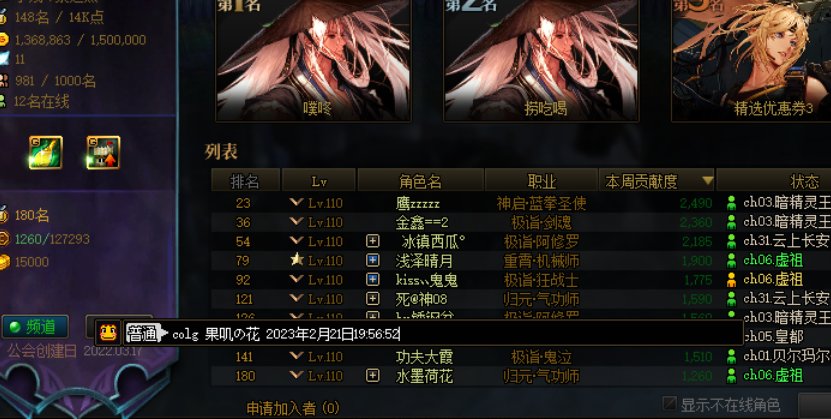Click the plus icon beside 水墨荷花
Image resolution: width=831 pixels, height=419 pixels.
[373, 376]
